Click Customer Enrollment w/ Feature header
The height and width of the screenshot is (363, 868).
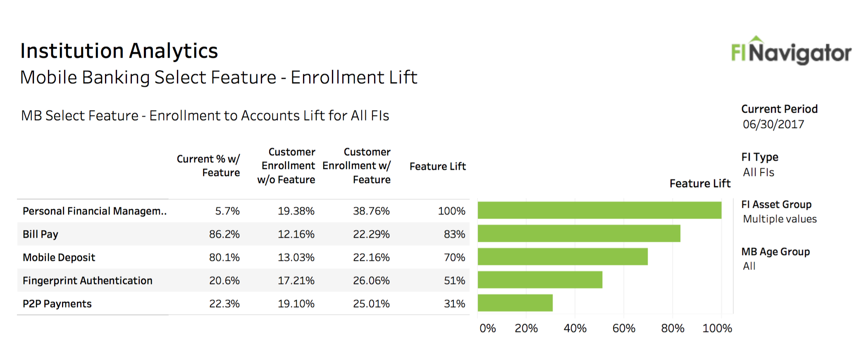pyautogui.click(x=357, y=165)
